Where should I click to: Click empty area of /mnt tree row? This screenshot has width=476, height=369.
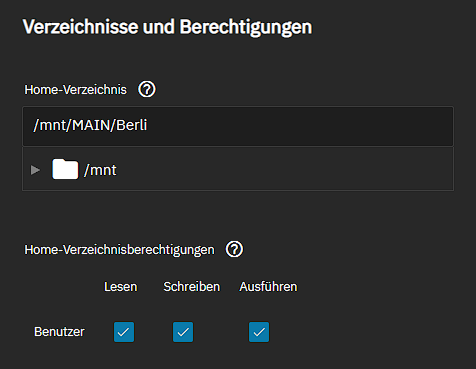tap(283, 170)
